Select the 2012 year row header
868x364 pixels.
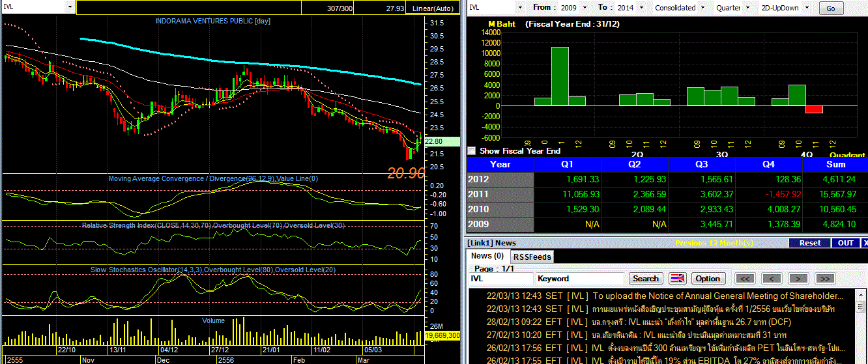(x=500, y=179)
